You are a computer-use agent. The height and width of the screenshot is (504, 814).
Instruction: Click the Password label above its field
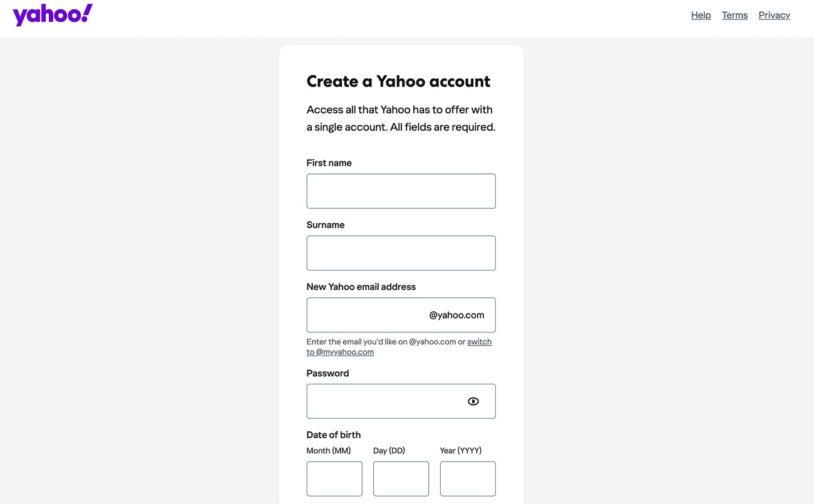pyautogui.click(x=327, y=373)
